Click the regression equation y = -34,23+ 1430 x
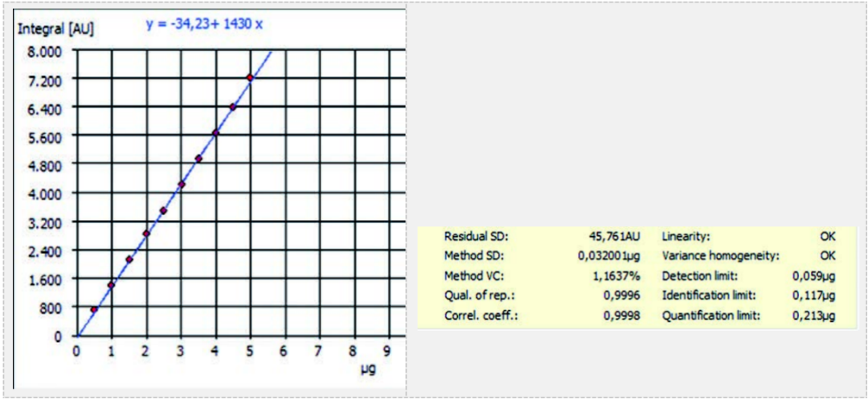868x399 pixels. pyautogui.click(x=204, y=26)
